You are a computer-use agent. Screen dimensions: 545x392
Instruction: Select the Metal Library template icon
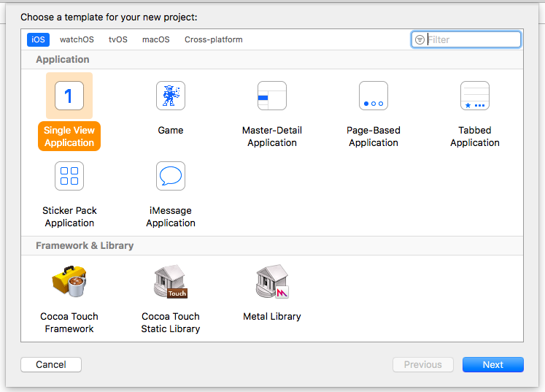click(272, 281)
